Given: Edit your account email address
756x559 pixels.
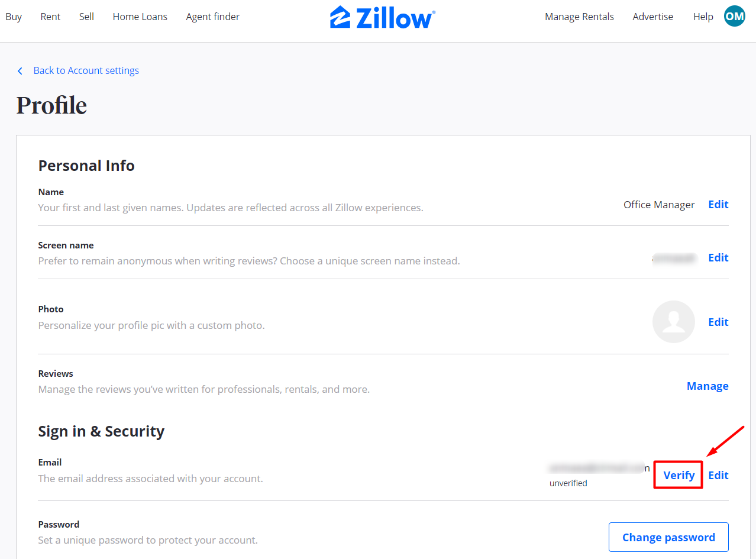Looking at the screenshot, I should pyautogui.click(x=718, y=475).
